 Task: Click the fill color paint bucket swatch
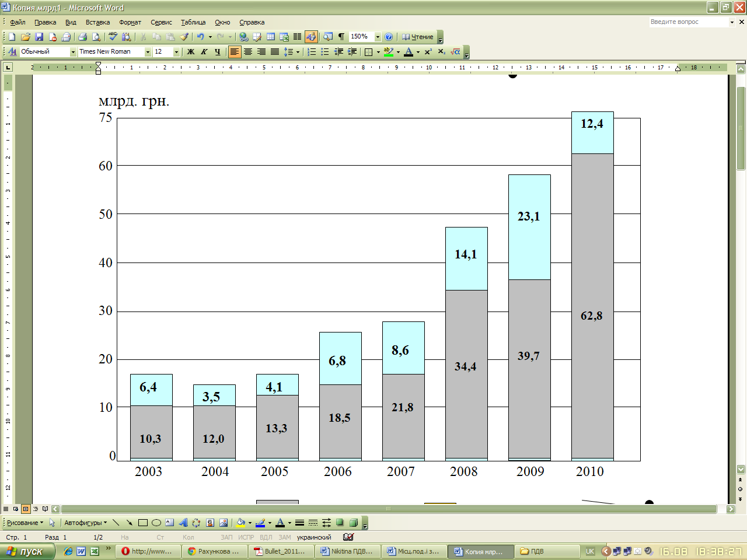240,523
